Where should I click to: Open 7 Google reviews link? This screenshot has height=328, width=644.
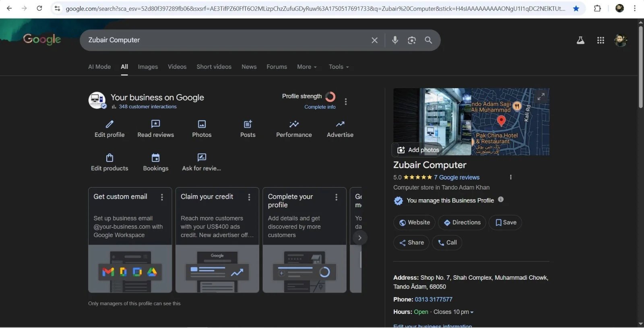coord(456,177)
